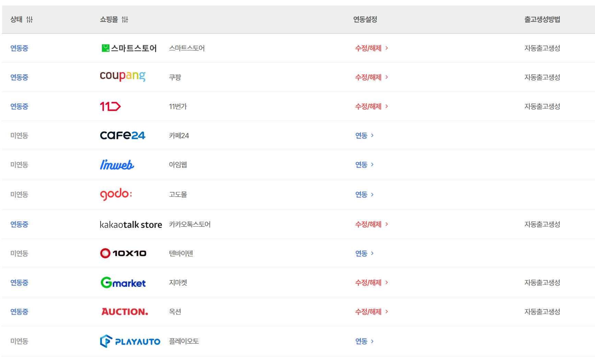Click the godo logo
This screenshot has width=595, height=364.
(116, 194)
